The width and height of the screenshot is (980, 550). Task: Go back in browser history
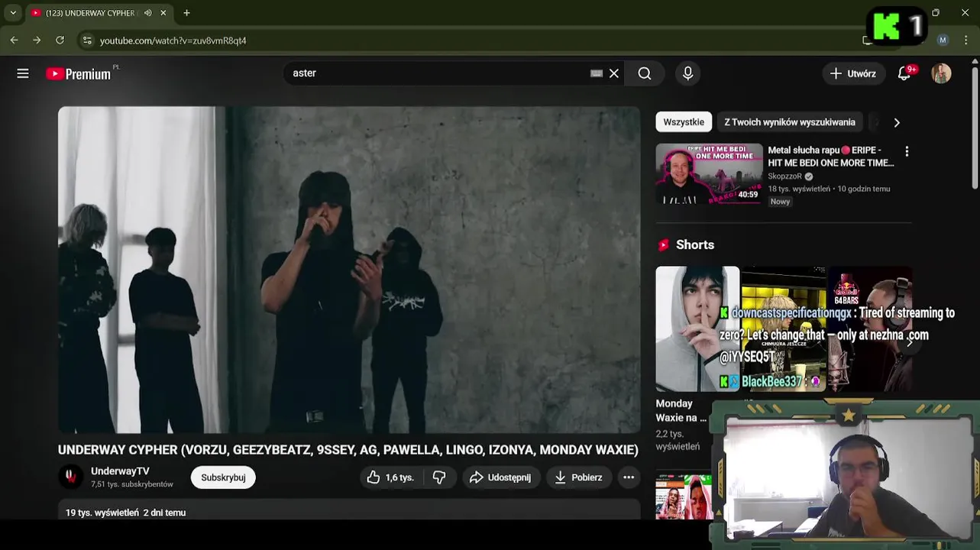[14, 40]
